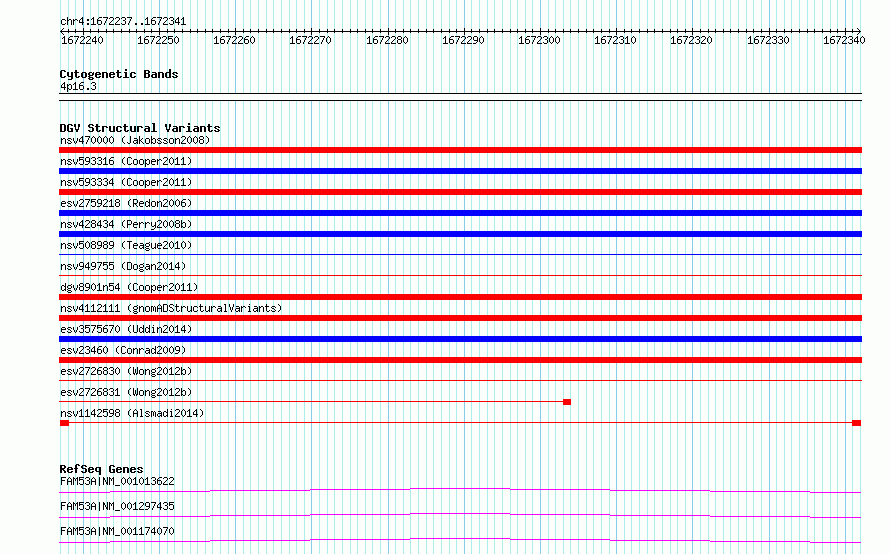Click ruler position 1672310

(x=615, y=40)
